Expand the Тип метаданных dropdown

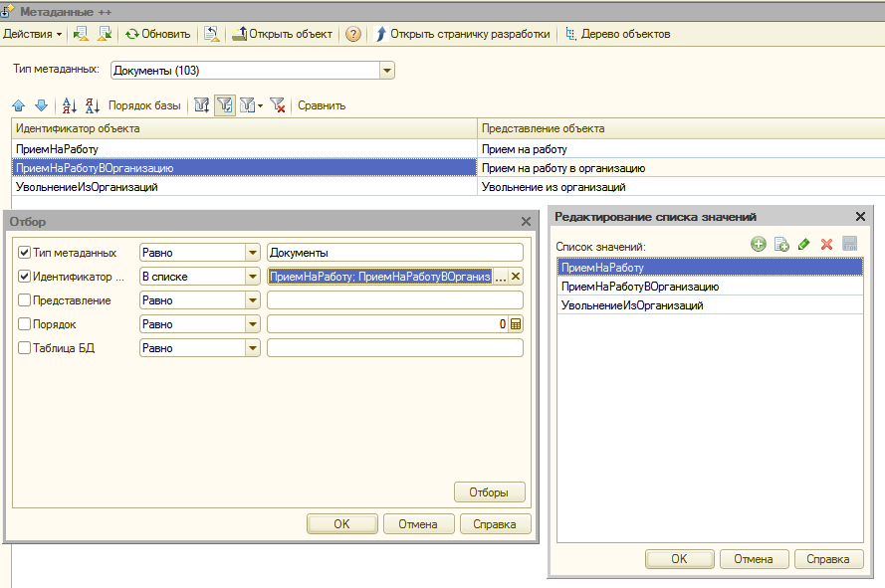coord(387,71)
